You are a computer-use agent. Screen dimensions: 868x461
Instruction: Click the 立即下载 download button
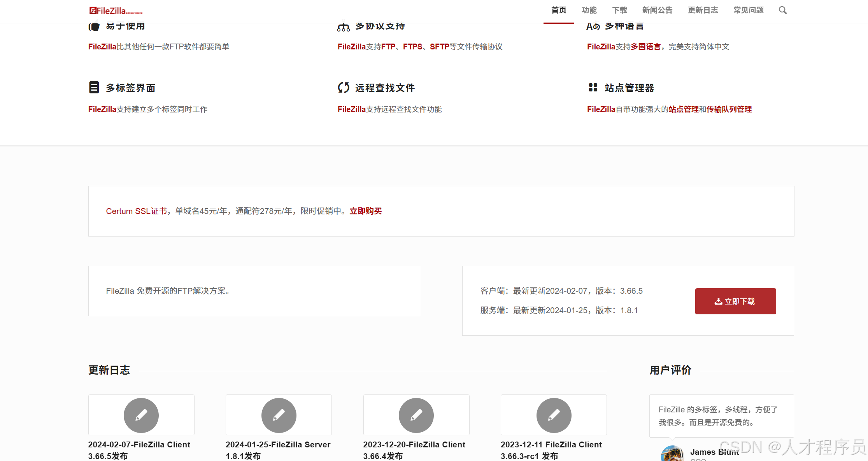point(735,301)
